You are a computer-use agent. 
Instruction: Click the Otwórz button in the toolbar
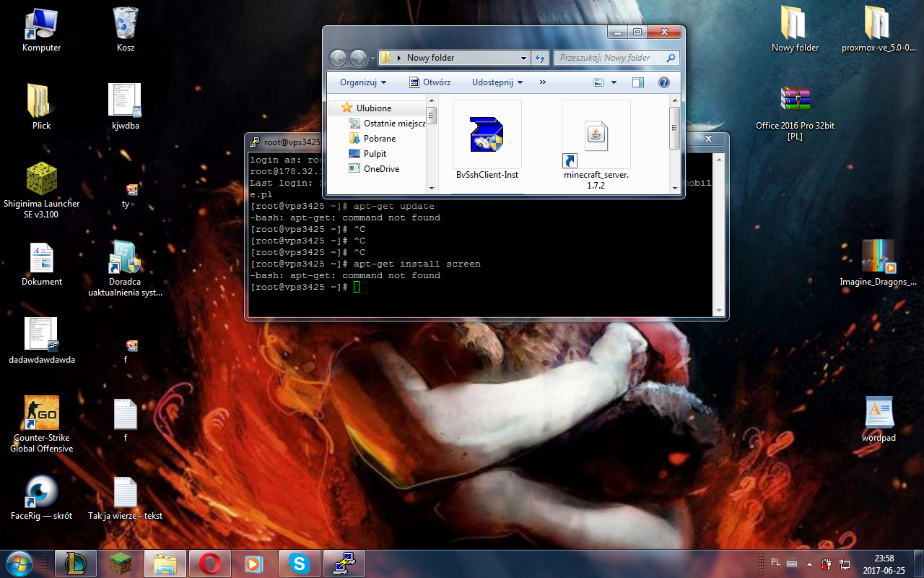(430, 82)
